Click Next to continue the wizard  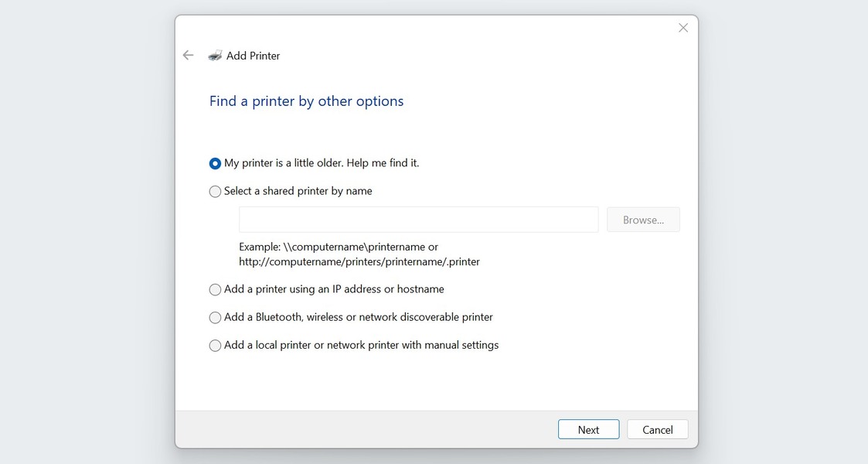(588, 429)
